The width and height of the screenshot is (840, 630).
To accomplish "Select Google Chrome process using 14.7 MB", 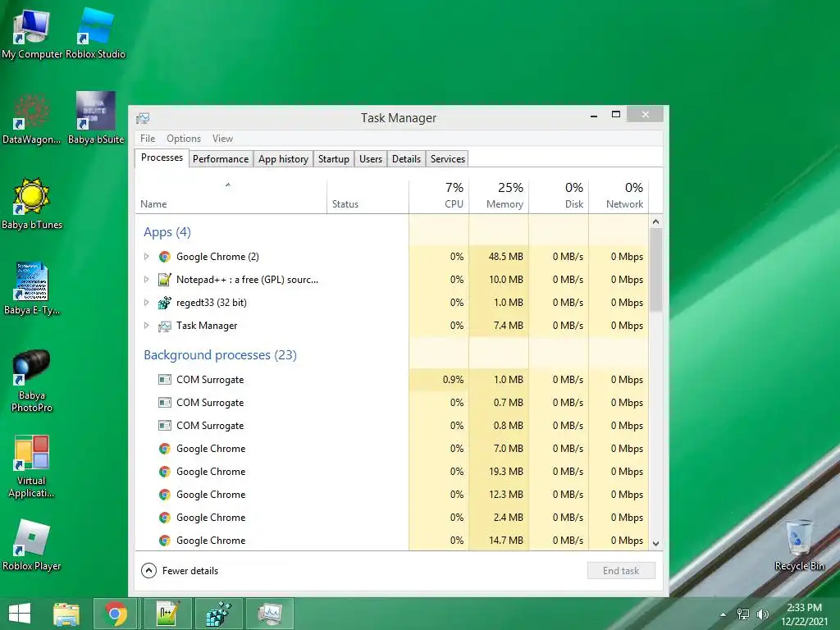I will coord(392,541).
